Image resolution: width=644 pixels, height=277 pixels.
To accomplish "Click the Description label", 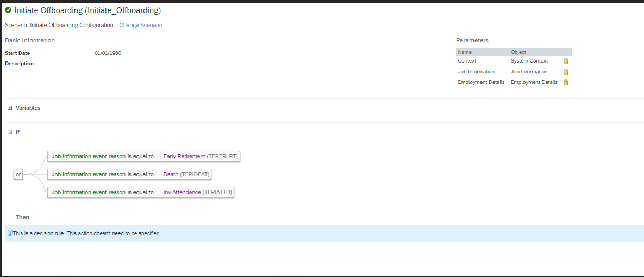I will click(x=20, y=64).
